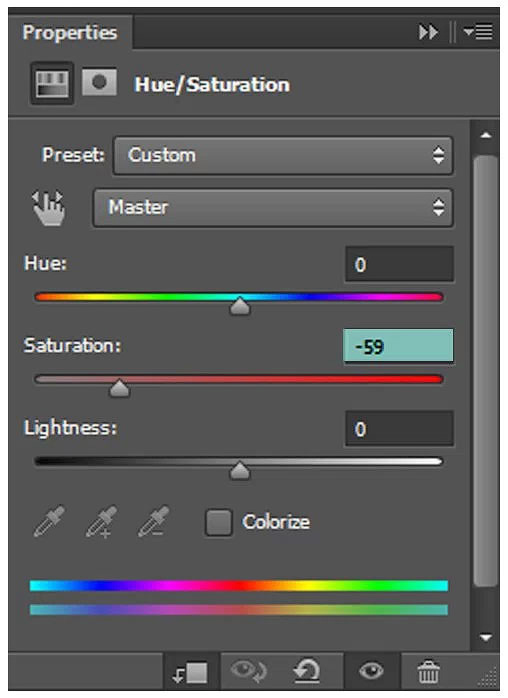The width and height of the screenshot is (508, 698).
Task: Select the subtract-from-sample eyedropper
Action: (x=154, y=521)
